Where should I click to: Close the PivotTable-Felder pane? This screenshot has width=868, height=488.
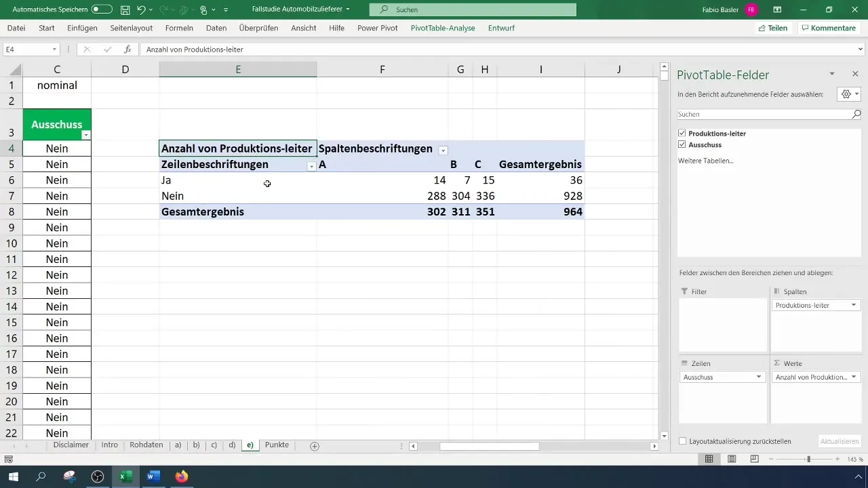(855, 74)
